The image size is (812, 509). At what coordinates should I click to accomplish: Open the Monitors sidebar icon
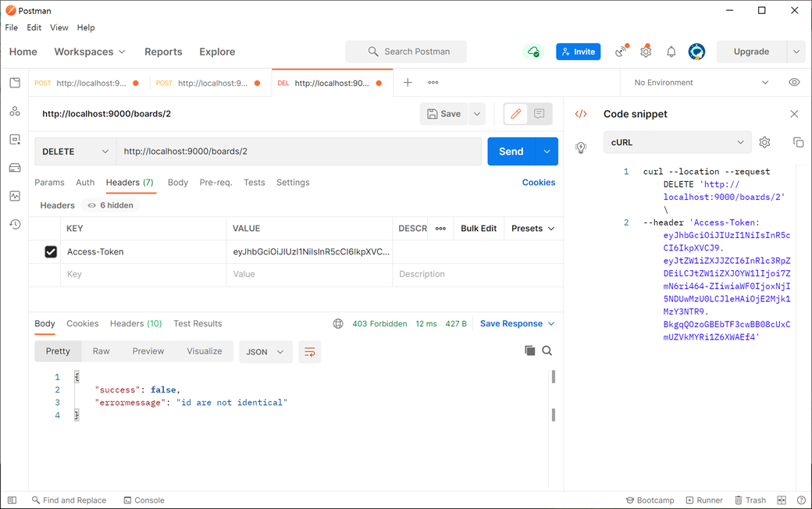tap(15, 196)
